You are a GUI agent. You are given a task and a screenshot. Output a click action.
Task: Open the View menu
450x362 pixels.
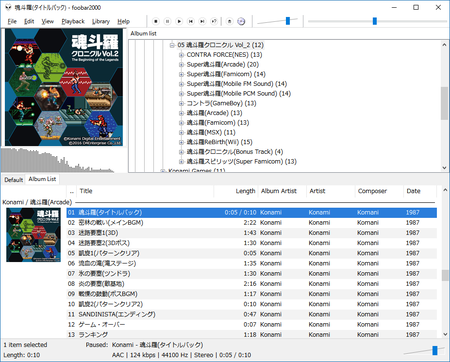tap(48, 21)
